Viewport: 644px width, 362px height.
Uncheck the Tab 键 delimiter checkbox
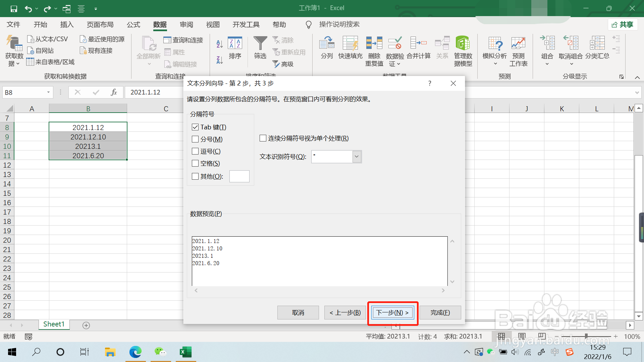195,127
